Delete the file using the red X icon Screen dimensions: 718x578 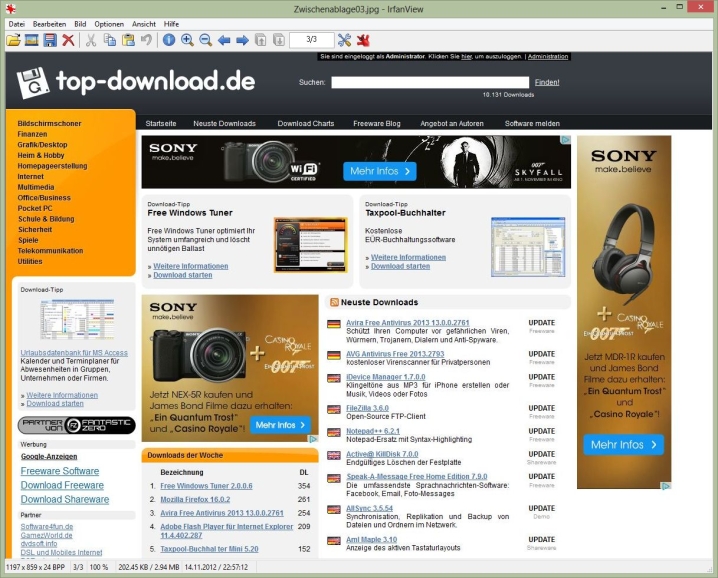click(68, 40)
